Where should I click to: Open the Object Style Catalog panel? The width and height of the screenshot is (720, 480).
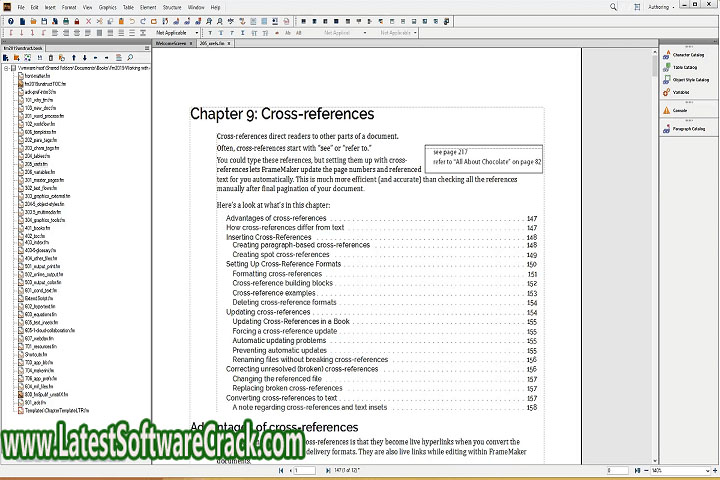tap(690, 79)
